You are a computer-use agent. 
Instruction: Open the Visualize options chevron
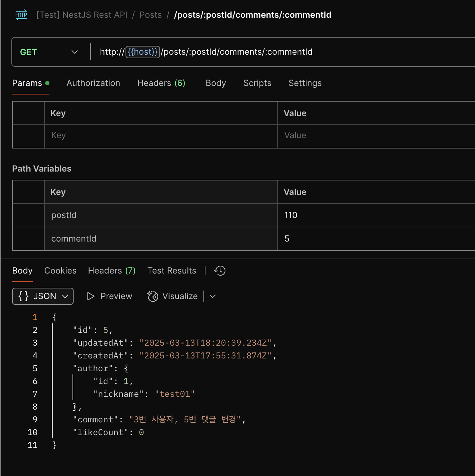[213, 296]
